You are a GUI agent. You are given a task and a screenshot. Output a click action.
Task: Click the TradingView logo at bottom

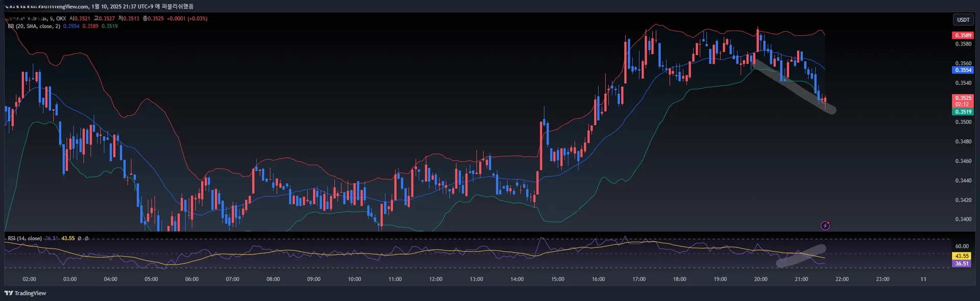[25, 293]
